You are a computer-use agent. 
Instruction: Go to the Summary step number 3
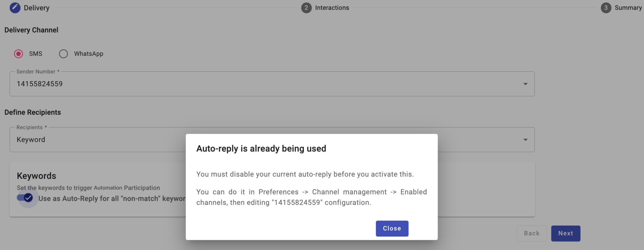click(606, 8)
